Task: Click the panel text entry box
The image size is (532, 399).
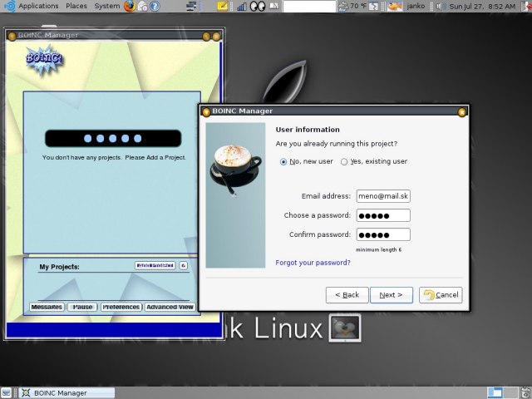Action: coord(309,6)
